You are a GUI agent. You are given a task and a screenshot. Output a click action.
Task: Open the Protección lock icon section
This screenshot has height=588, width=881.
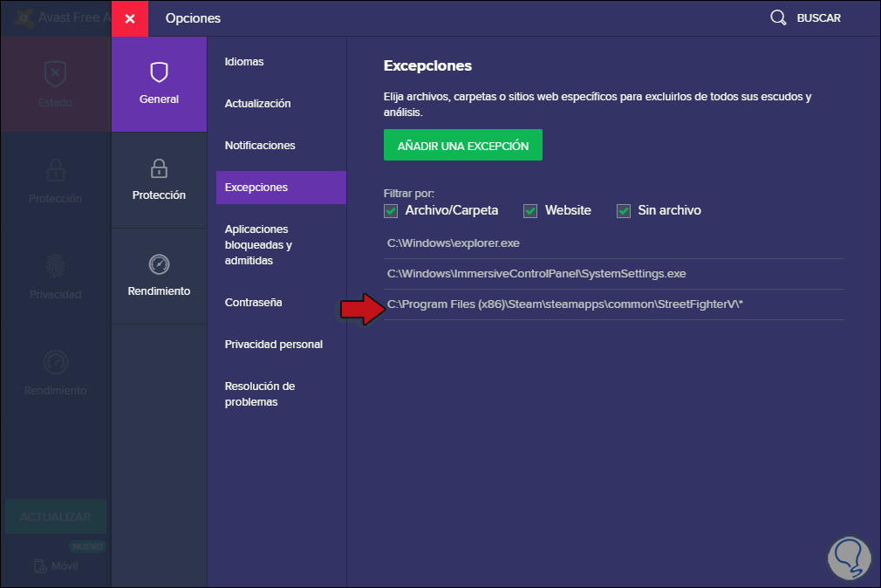point(159,168)
